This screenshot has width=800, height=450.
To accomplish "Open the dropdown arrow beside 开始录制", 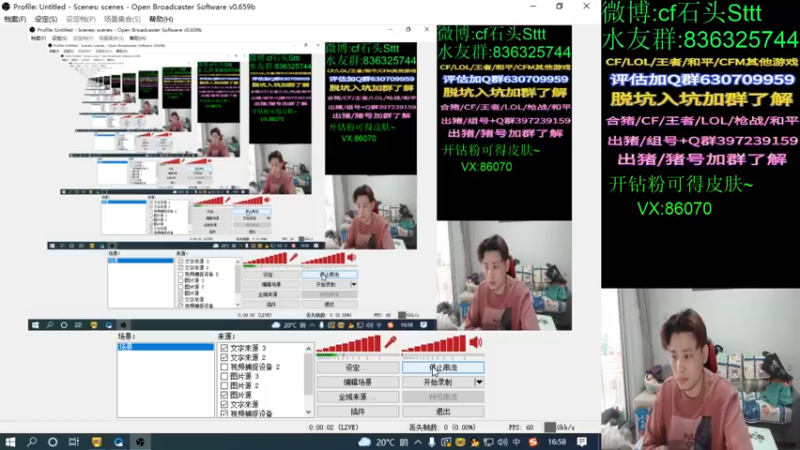I will pyautogui.click(x=479, y=382).
